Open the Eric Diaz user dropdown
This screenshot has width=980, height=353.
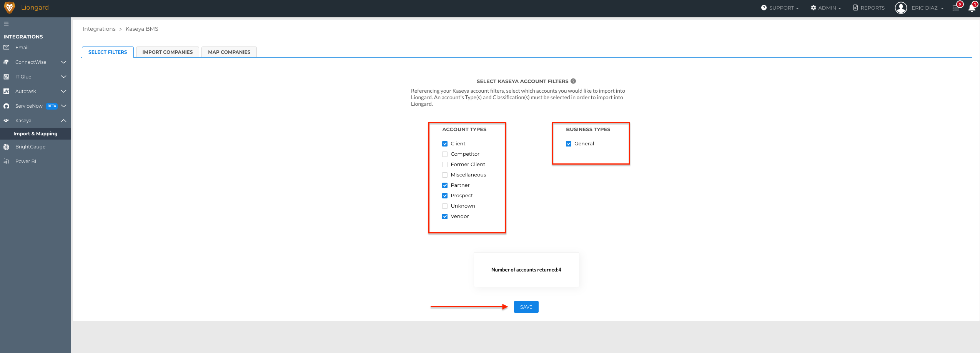[927, 8]
